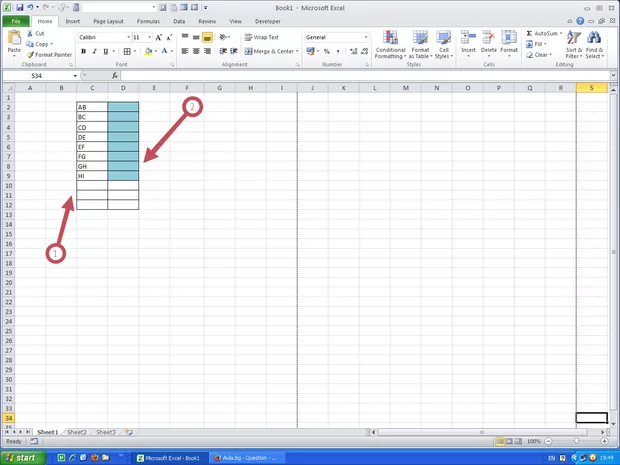Increase font size with Grow Font icon

(x=159, y=37)
